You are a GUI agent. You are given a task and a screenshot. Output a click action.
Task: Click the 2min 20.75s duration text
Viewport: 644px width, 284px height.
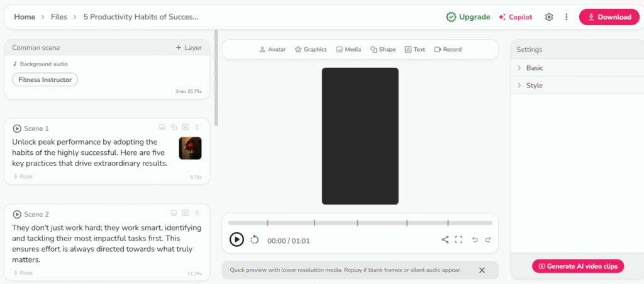tap(189, 92)
